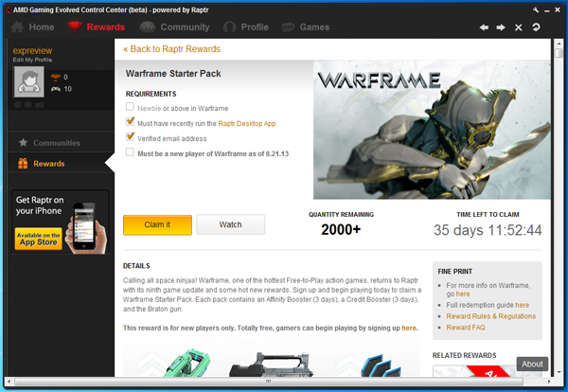Screen dimensions: 568x392
Task: Click the Available on the App Store badge
Action: point(39,240)
